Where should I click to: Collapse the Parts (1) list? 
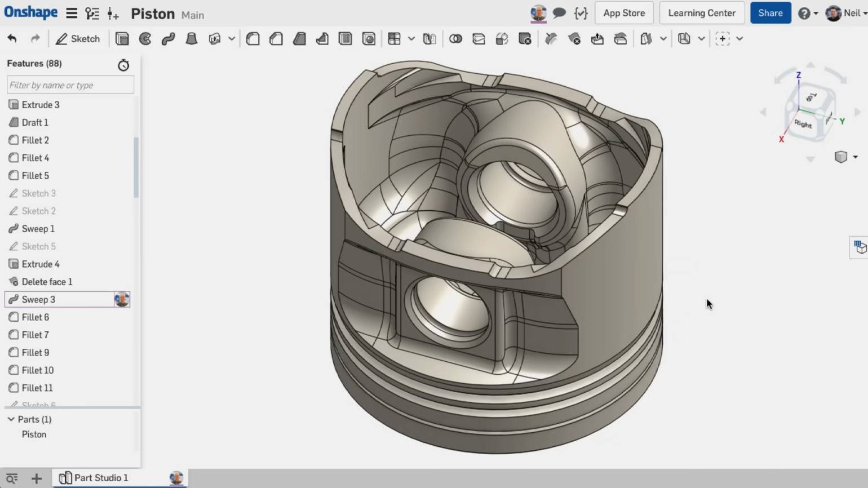click(x=11, y=419)
